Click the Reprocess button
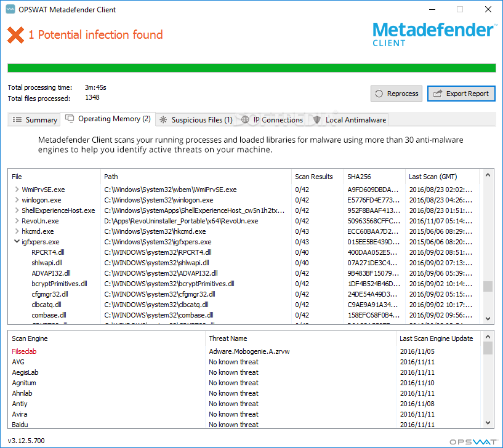 pyautogui.click(x=396, y=94)
